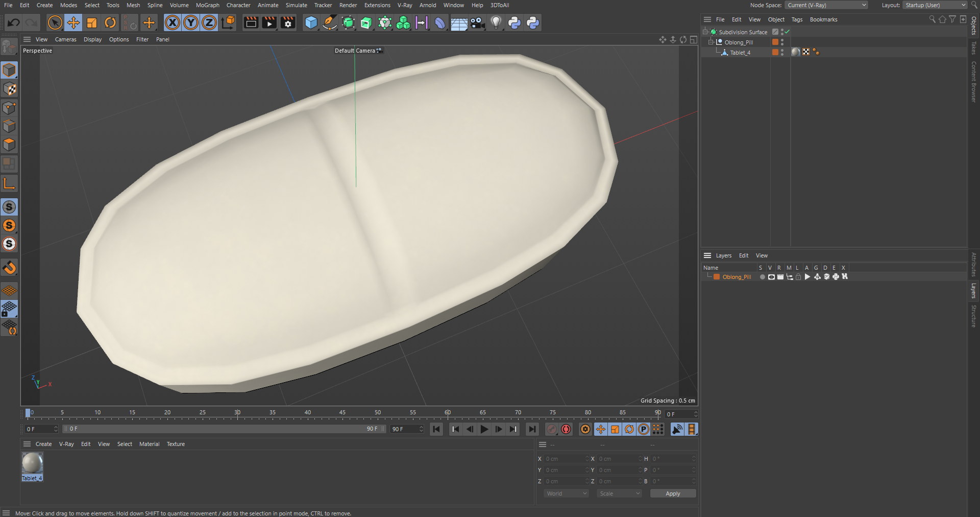
Task: Add a Camera object icon
Action: point(477,22)
